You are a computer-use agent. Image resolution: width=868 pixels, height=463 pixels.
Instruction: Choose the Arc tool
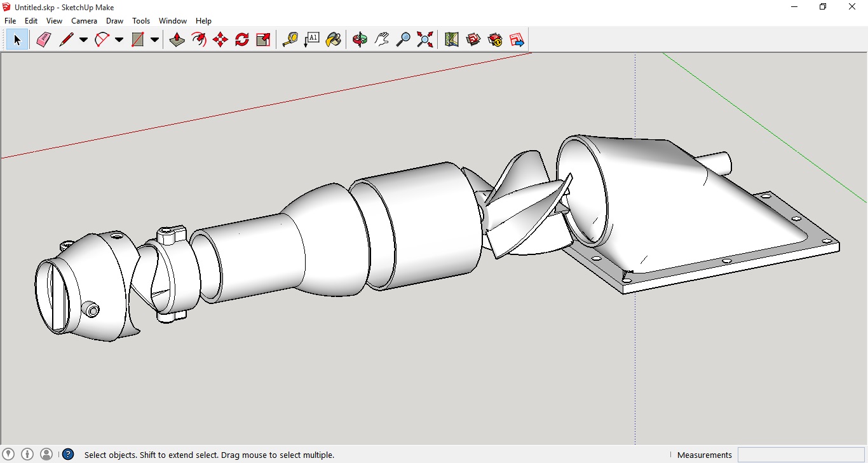[102, 40]
